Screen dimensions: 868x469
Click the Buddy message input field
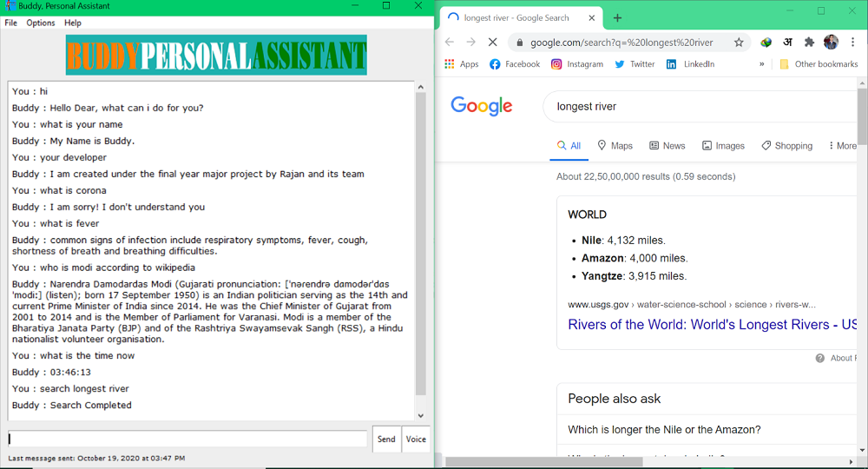click(x=187, y=439)
